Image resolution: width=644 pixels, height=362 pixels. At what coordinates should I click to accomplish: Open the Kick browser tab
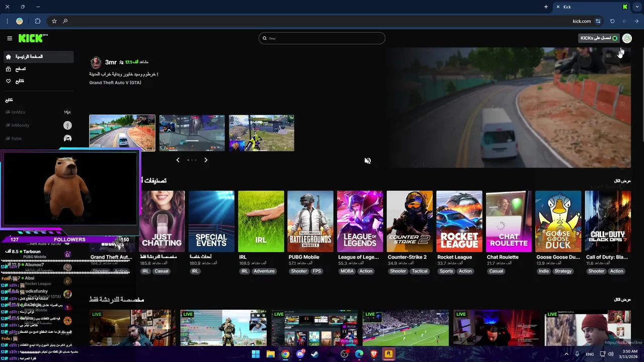click(x=591, y=7)
